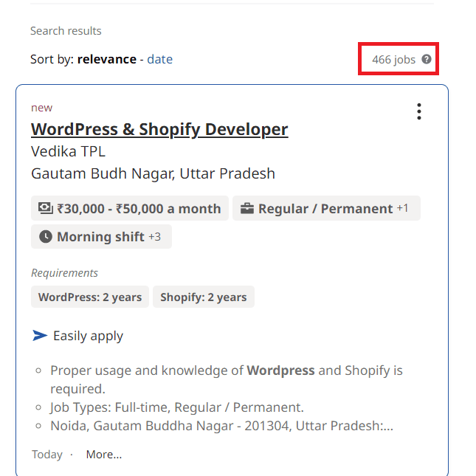
Task: Click the Regular / Permanent +1 tag
Action: click(326, 208)
